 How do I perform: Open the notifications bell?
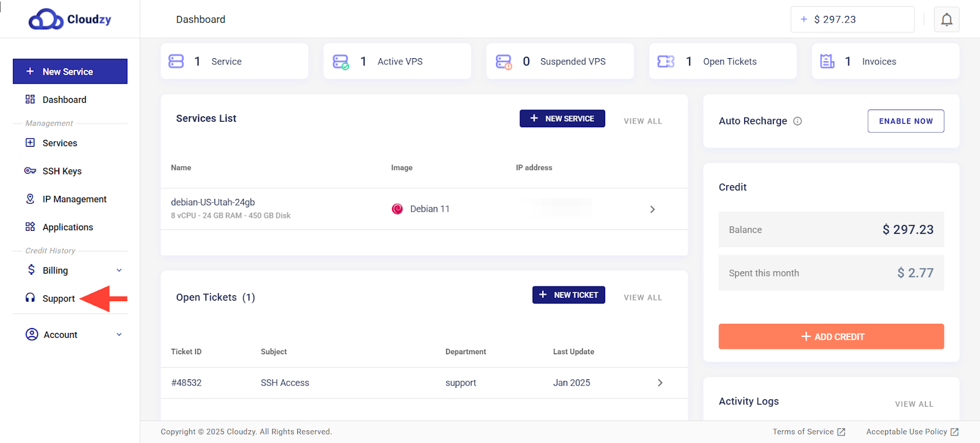946,20
